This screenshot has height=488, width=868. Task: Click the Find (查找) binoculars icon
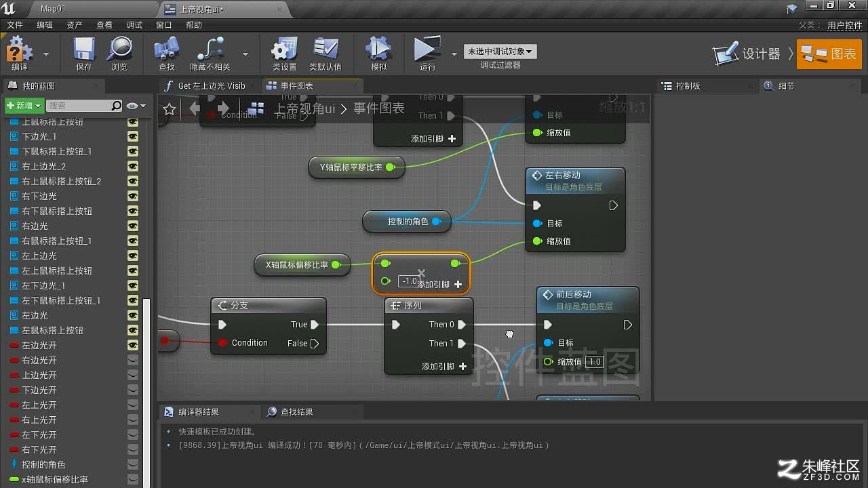coord(167,49)
